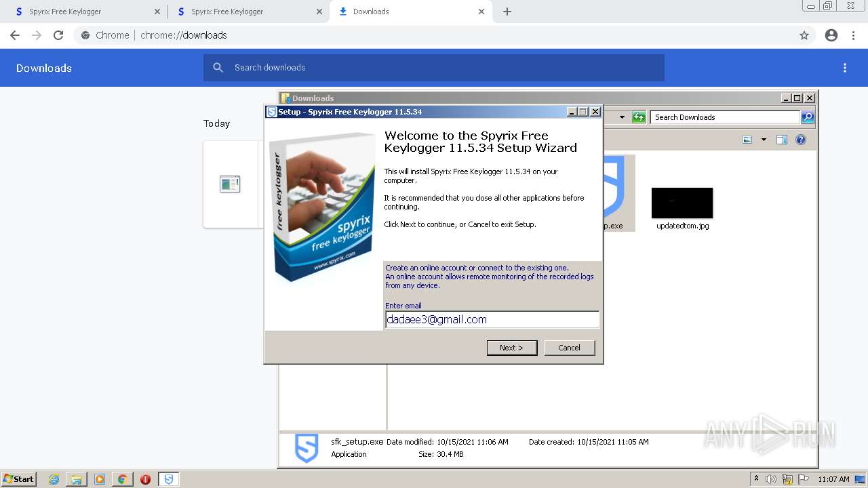Bookmark this page with the star icon

804,35
